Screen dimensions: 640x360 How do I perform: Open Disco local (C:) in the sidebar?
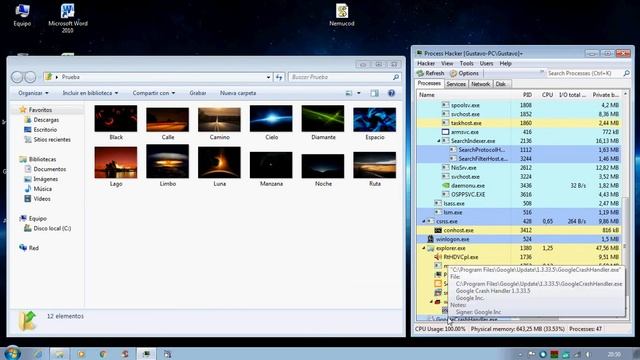pos(47,228)
